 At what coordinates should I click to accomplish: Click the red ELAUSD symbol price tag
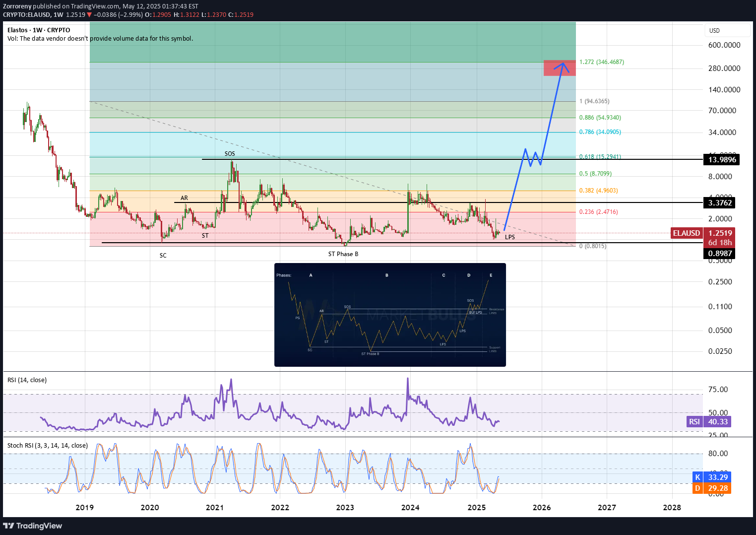pyautogui.click(x=687, y=233)
